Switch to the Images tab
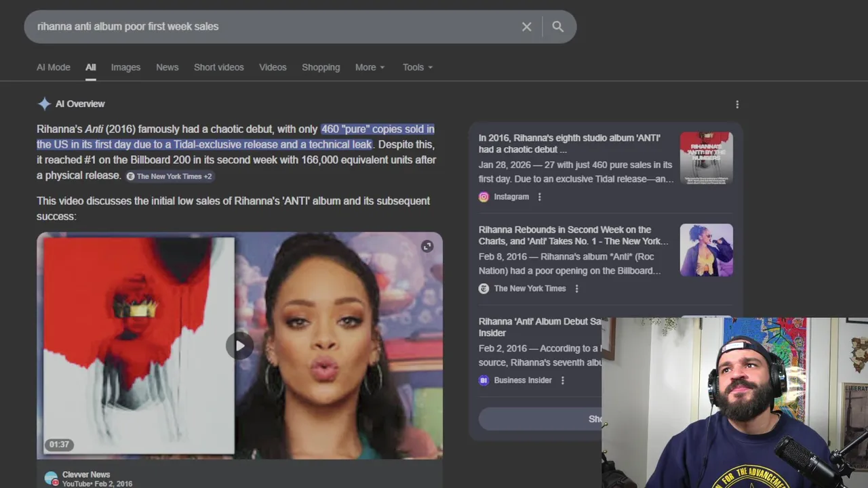 [x=125, y=67]
